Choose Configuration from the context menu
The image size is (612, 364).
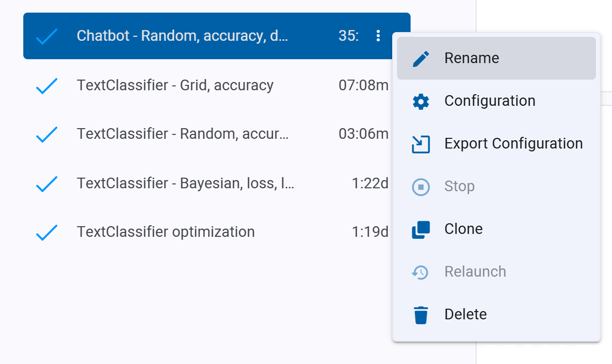pyautogui.click(x=490, y=100)
